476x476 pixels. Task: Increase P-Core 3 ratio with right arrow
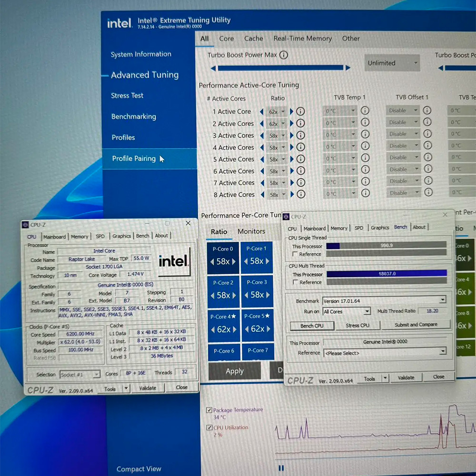pyautogui.click(x=268, y=295)
